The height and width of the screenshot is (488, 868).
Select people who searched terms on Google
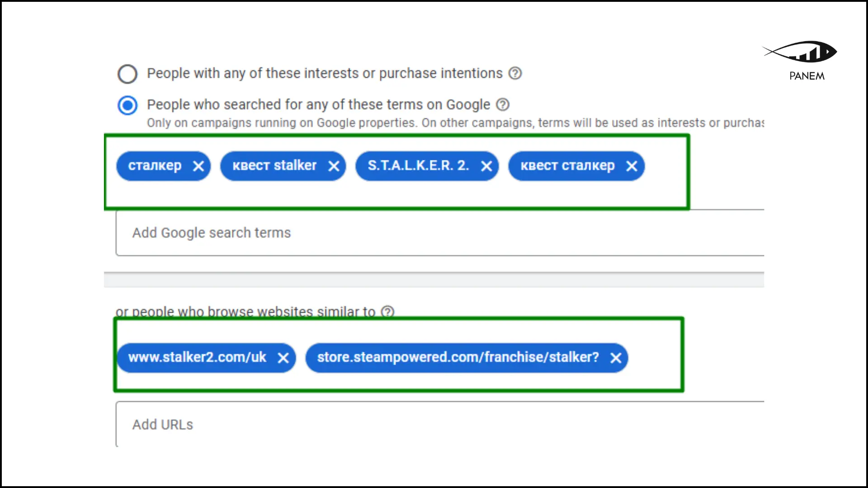point(127,105)
